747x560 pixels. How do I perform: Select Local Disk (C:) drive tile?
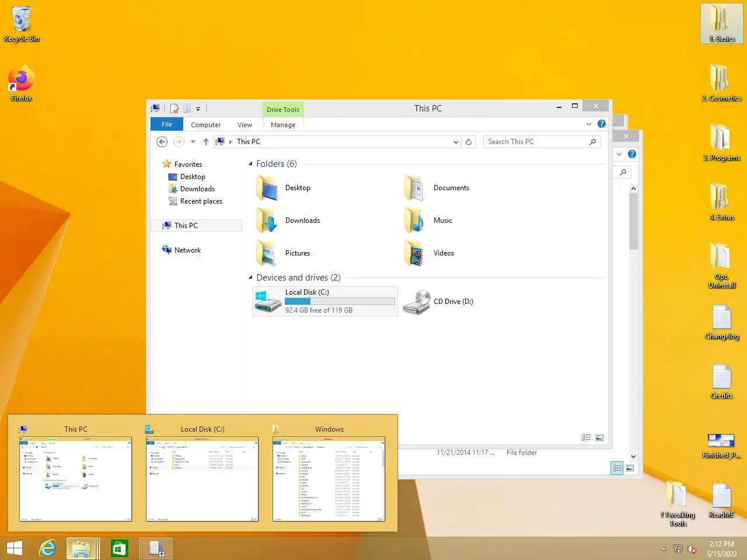pos(325,301)
